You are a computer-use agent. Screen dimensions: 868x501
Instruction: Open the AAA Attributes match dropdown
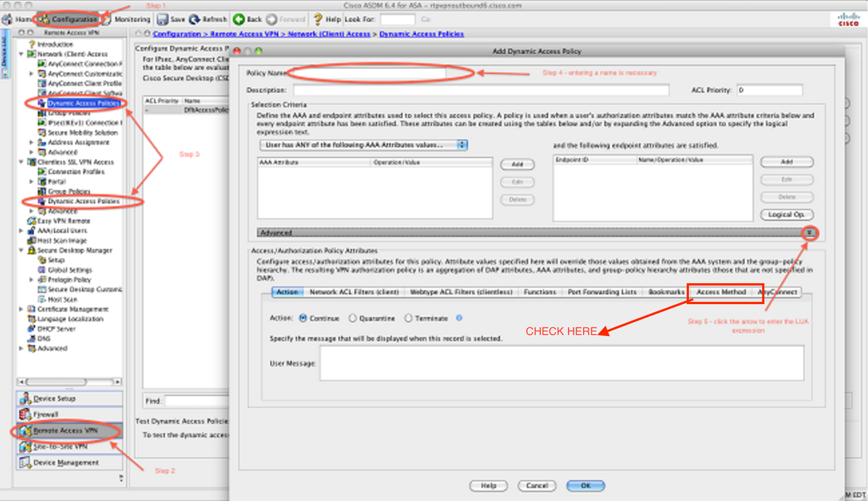(364, 145)
